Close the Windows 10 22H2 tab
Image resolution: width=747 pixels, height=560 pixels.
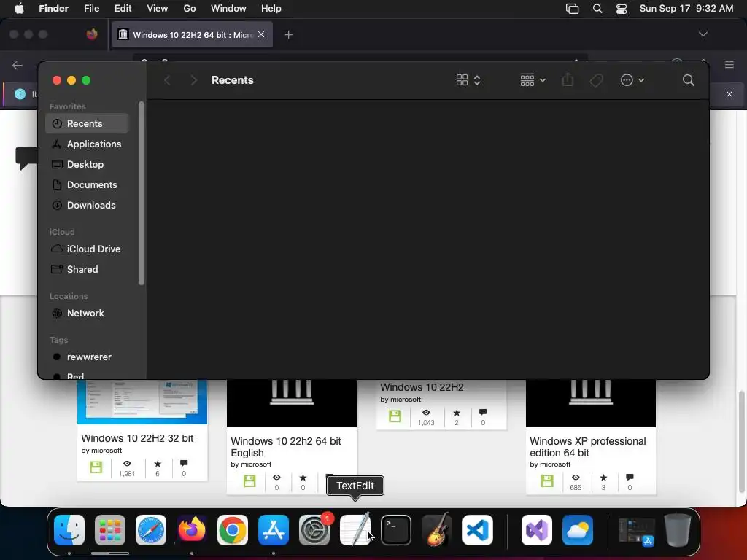tap(261, 34)
